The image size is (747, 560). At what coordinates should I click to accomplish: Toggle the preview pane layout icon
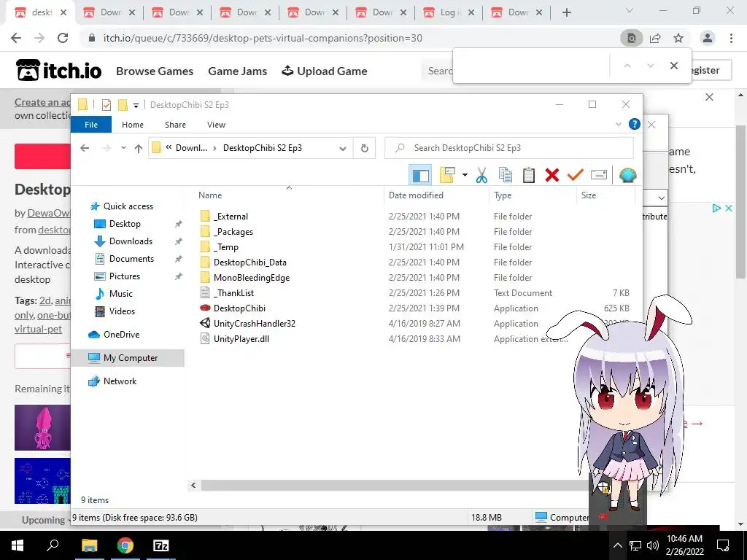coord(420,175)
